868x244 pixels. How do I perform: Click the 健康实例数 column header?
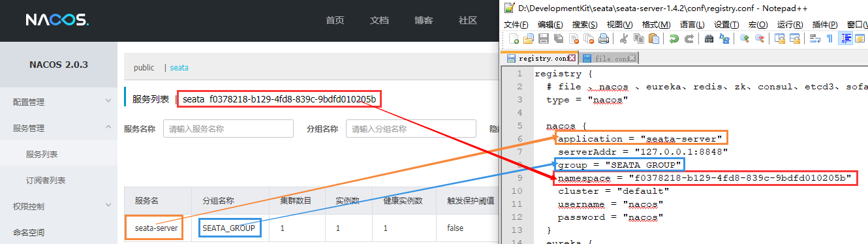pyautogui.click(x=403, y=200)
